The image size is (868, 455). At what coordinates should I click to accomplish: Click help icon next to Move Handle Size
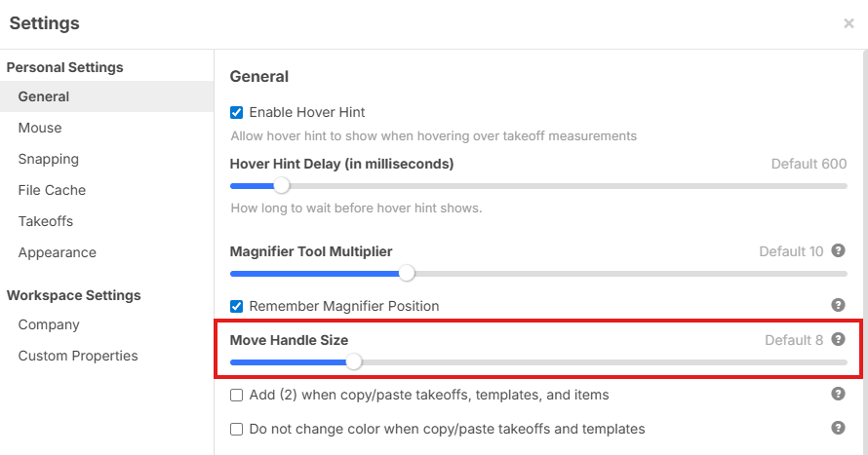pyautogui.click(x=838, y=339)
